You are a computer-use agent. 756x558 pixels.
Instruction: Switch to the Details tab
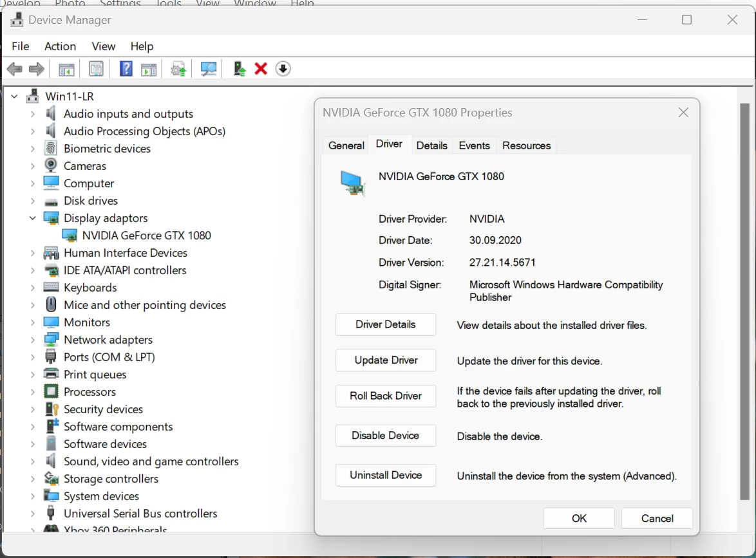tap(431, 145)
